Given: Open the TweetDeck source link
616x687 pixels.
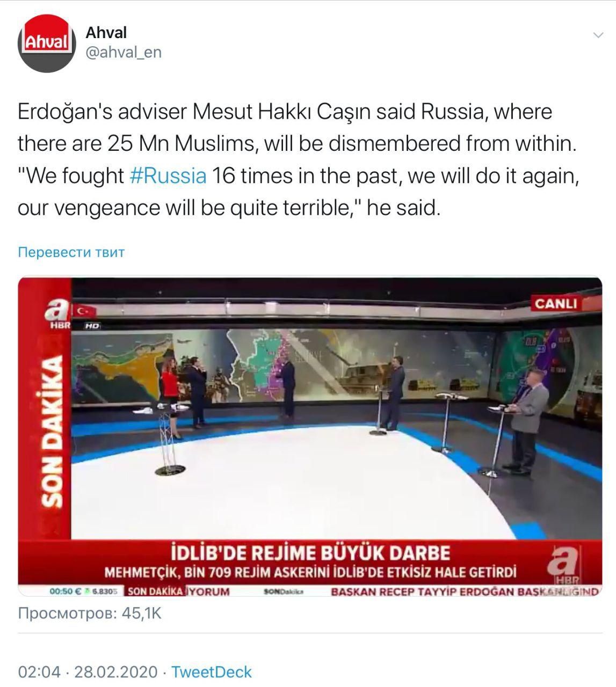Looking at the screenshot, I should click(x=211, y=672).
